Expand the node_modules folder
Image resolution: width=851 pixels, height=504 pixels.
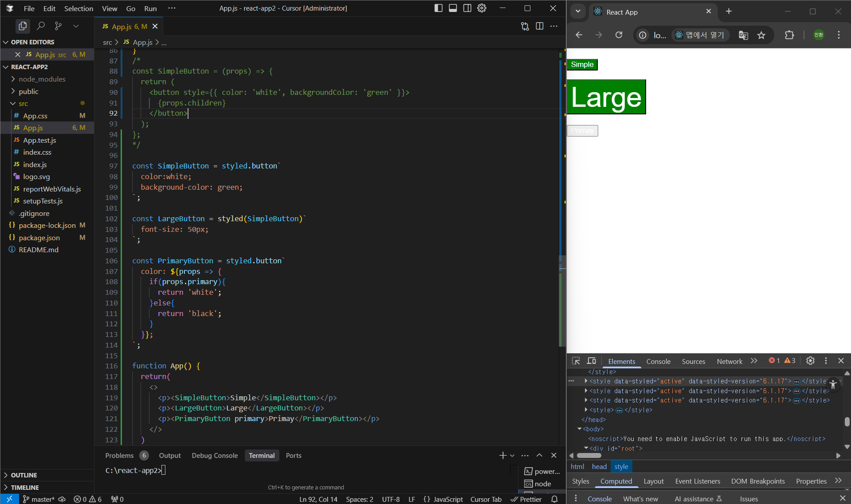pos(42,79)
